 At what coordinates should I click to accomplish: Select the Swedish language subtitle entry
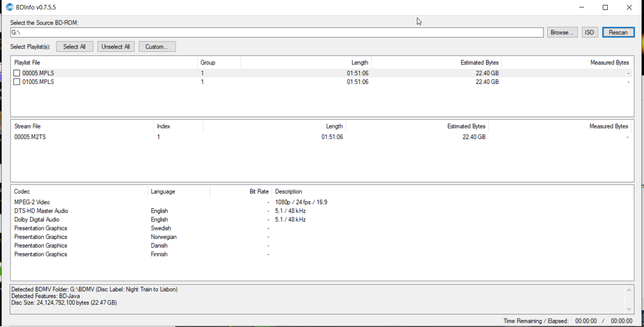click(x=161, y=228)
